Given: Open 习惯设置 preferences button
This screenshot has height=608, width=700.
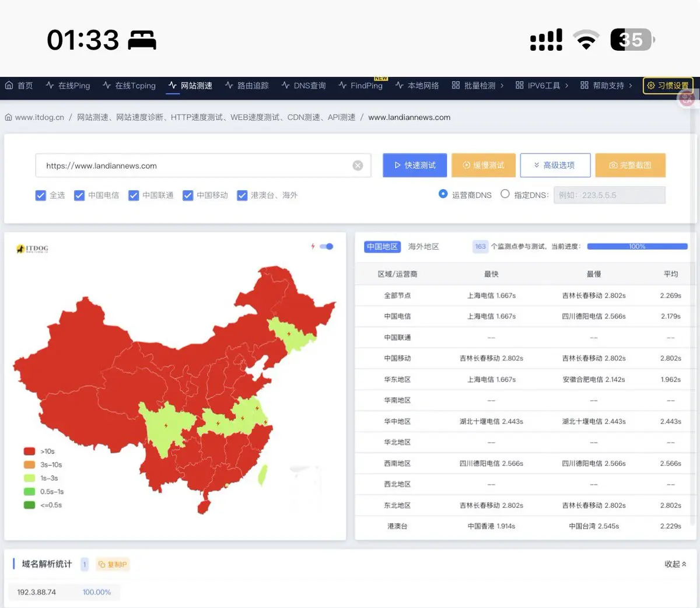Looking at the screenshot, I should (x=668, y=85).
